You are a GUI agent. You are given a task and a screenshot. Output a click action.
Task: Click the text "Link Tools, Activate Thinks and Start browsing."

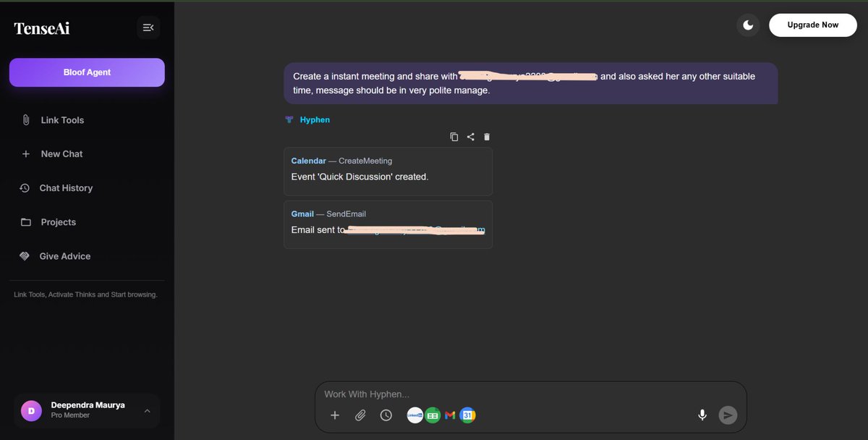click(x=85, y=295)
